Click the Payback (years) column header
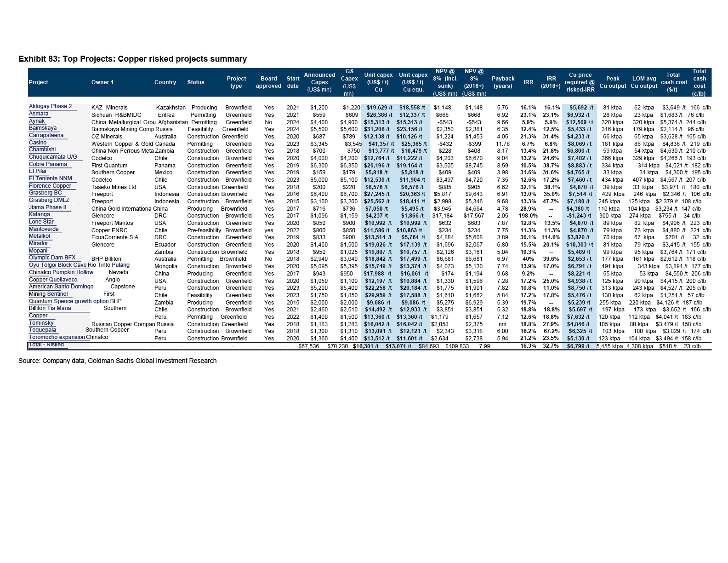This screenshot has height=563, width=728. point(503,82)
